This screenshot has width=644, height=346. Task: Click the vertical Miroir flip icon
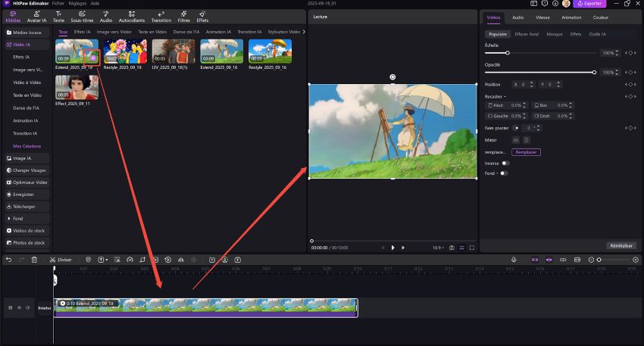[526, 140]
